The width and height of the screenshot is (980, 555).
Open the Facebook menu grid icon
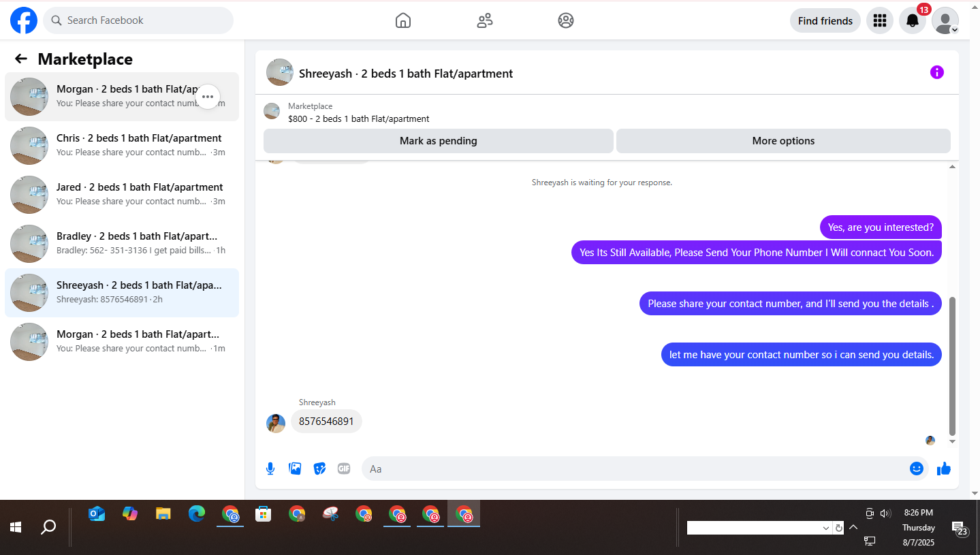click(880, 20)
